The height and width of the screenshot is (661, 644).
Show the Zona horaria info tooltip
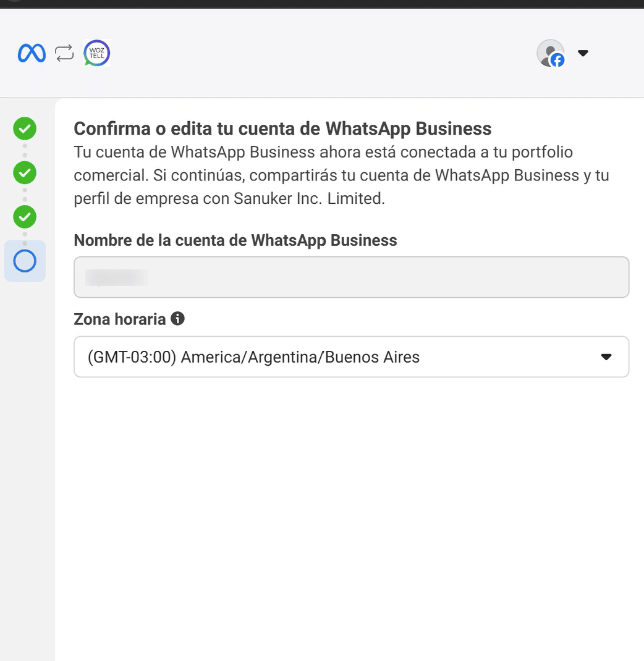(177, 318)
